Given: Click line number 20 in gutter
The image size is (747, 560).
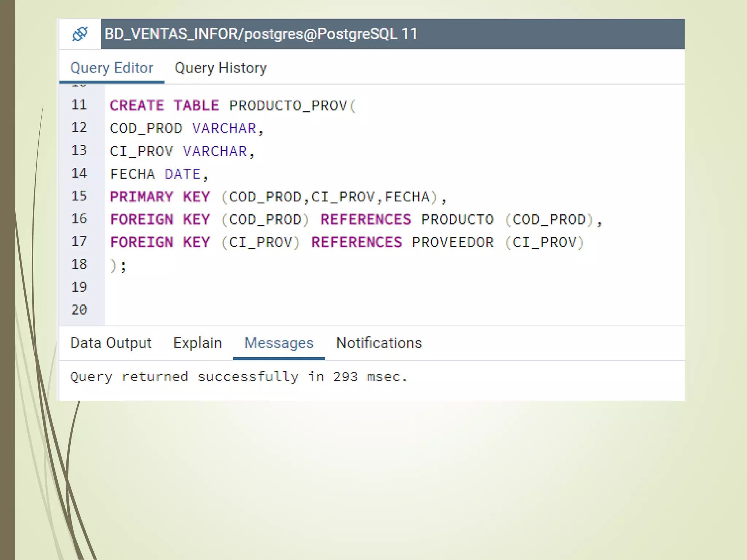Looking at the screenshot, I should coord(79,310).
